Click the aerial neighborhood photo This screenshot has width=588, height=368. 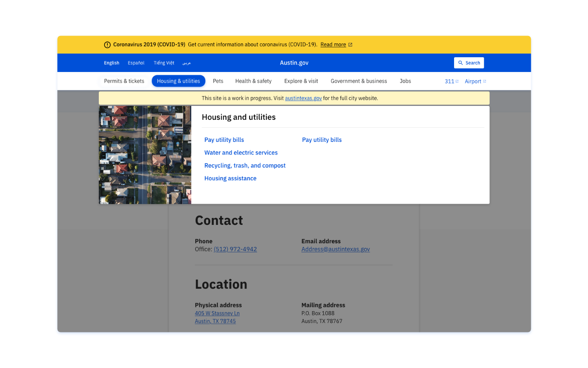145,155
